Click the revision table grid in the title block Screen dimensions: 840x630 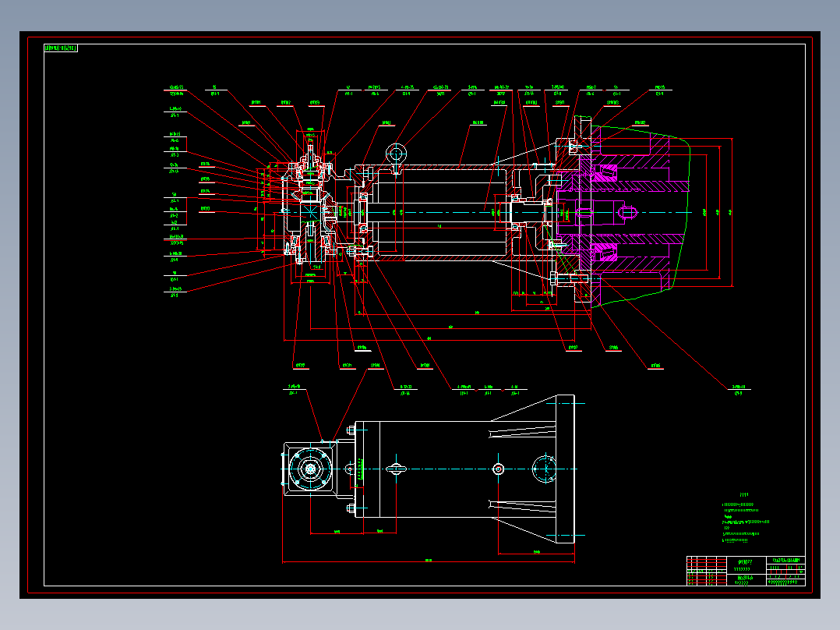click(x=707, y=571)
